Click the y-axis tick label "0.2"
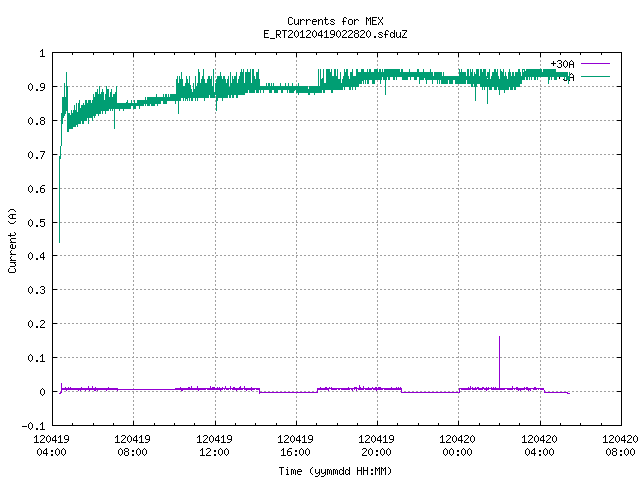Viewport: 640px width, 480px height. [x=36, y=324]
